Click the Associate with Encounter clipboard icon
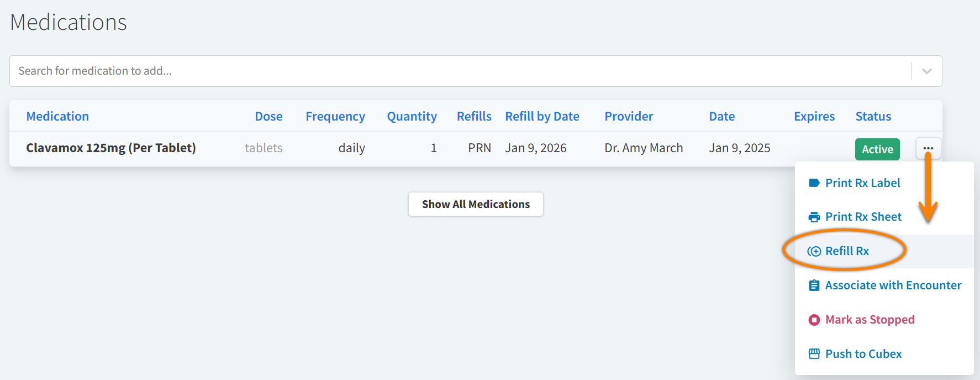This screenshot has height=380, width=980. 814,285
